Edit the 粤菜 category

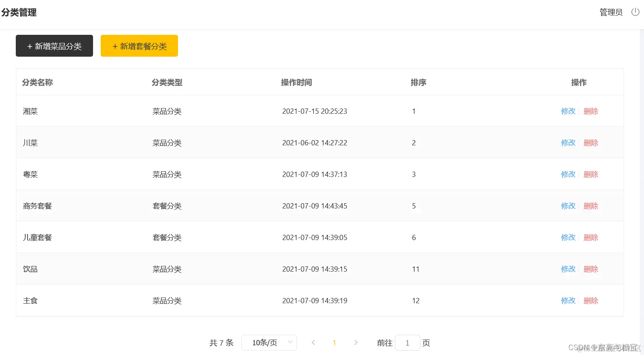coord(568,174)
